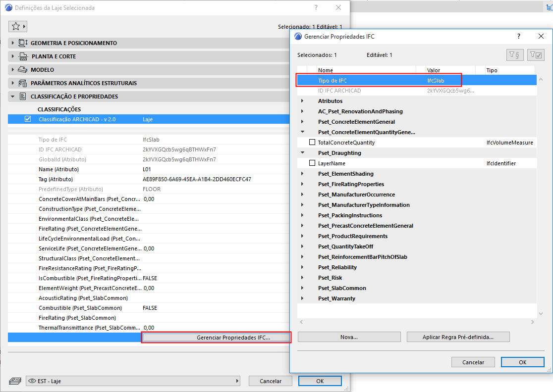The image size is (553, 392).
Task: Open help in Definições da Laje dialog
Action: pos(316,7)
